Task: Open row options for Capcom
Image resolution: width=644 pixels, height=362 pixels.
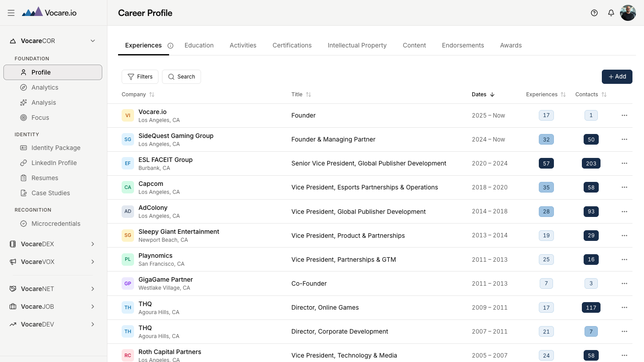Action: (x=624, y=187)
